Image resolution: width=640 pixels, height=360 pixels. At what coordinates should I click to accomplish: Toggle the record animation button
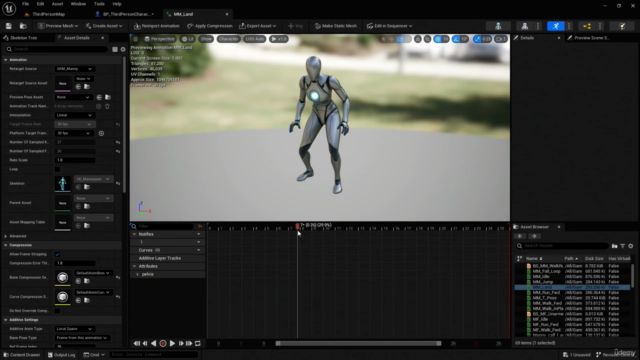pos(163,343)
